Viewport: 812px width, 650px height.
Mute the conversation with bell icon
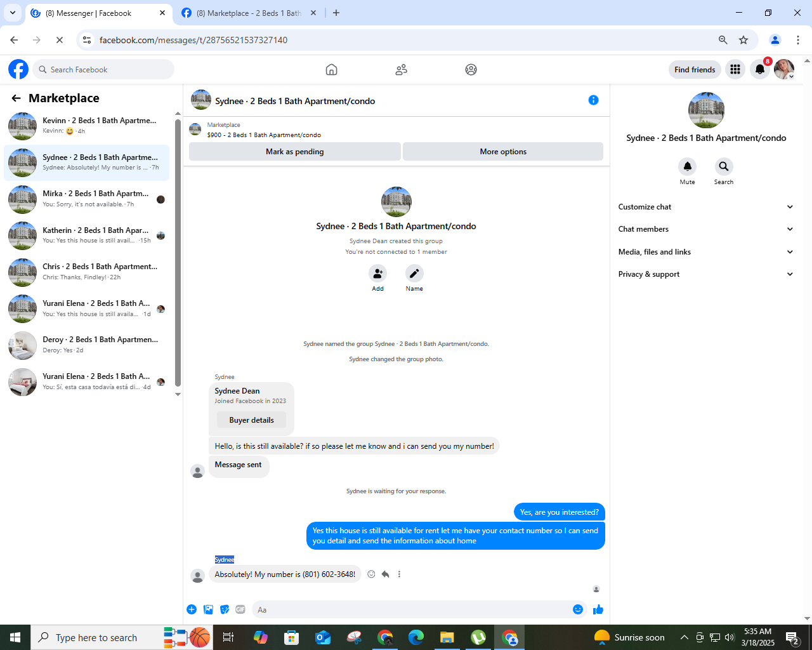pos(687,166)
